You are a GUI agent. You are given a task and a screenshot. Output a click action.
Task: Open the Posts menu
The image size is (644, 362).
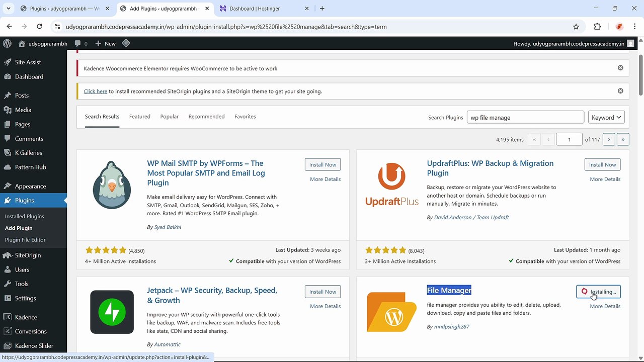(22, 96)
